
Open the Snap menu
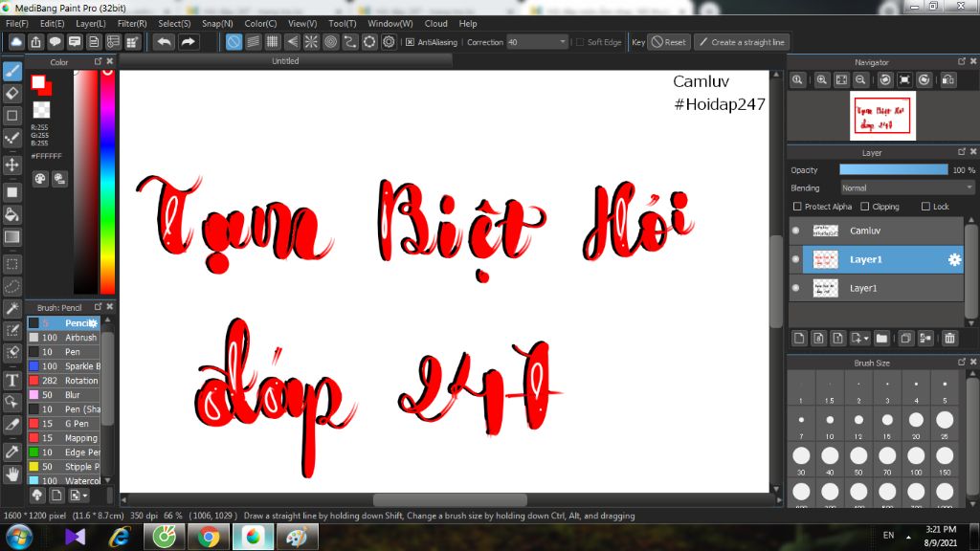[217, 23]
